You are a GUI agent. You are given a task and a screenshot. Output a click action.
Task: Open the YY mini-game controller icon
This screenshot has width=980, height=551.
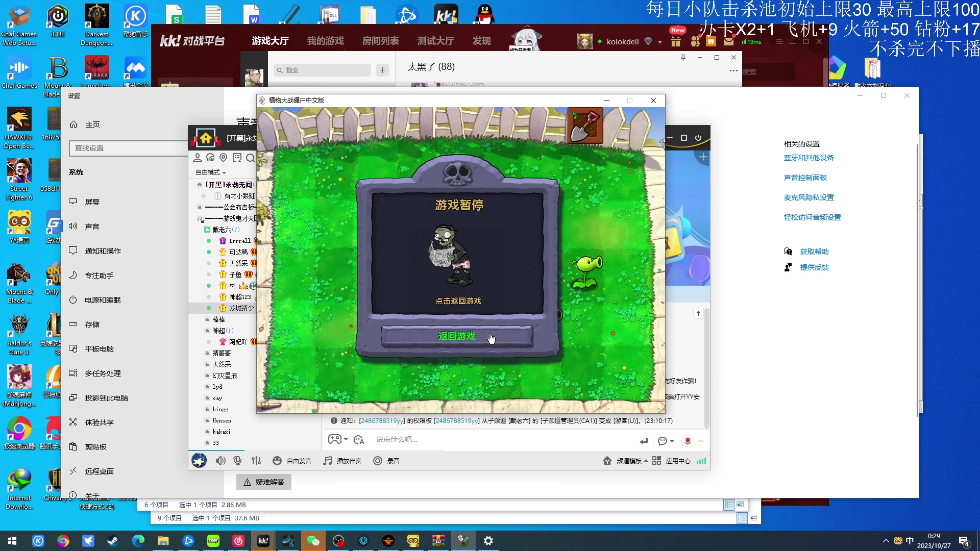(335, 439)
